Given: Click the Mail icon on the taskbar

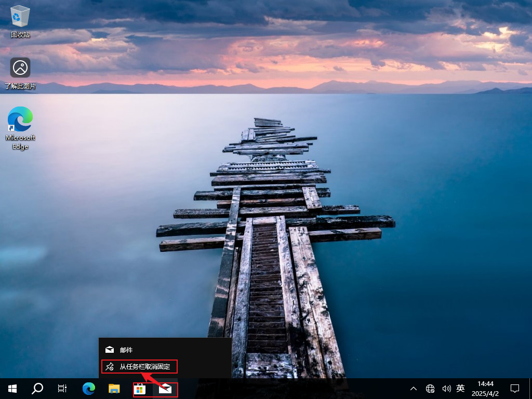Looking at the screenshot, I should point(165,389).
